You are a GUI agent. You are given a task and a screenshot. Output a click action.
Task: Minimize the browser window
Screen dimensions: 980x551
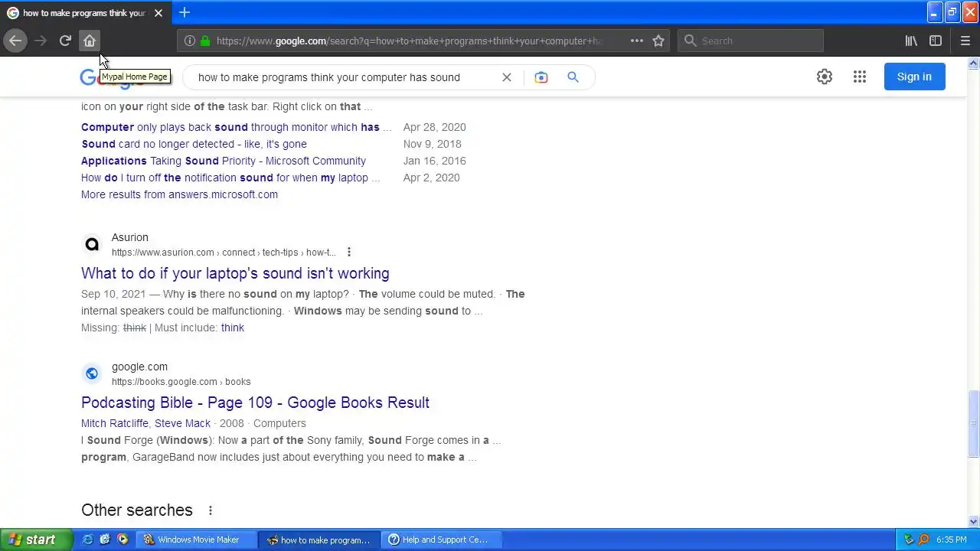tap(934, 12)
